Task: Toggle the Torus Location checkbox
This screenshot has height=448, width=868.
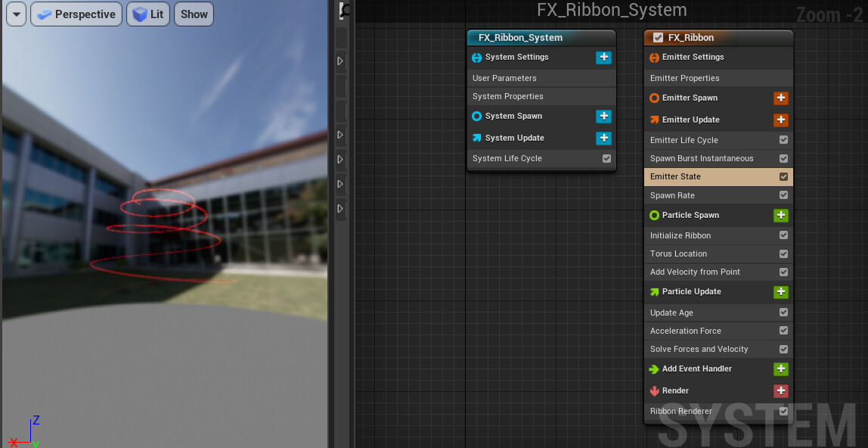Action: [783, 254]
